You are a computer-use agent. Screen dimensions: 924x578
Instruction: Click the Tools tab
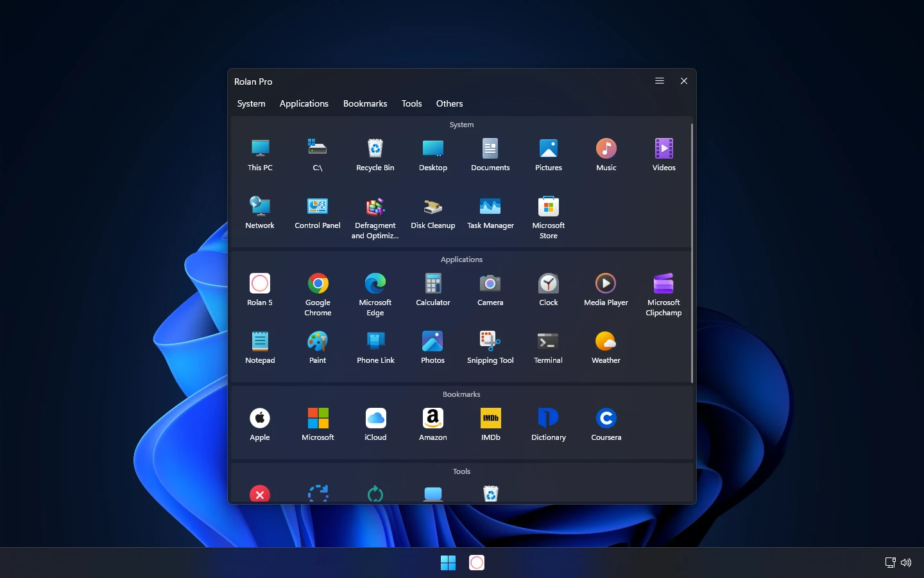point(411,103)
